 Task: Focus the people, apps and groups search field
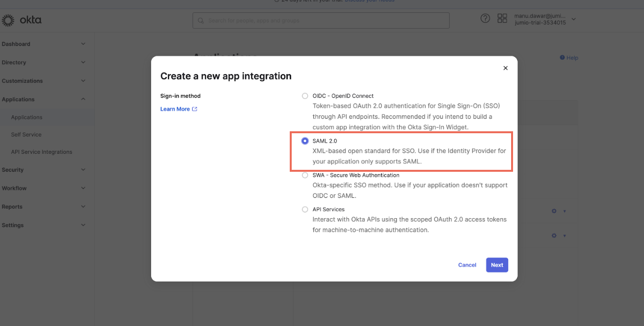322,20
